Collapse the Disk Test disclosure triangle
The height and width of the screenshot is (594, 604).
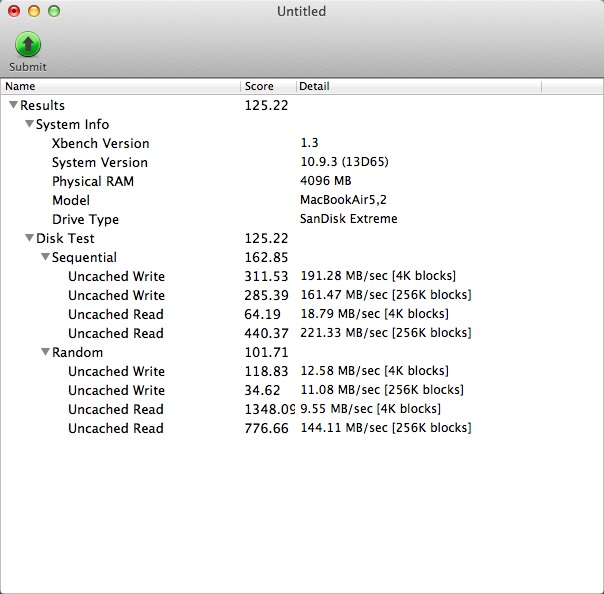pyautogui.click(x=29, y=238)
